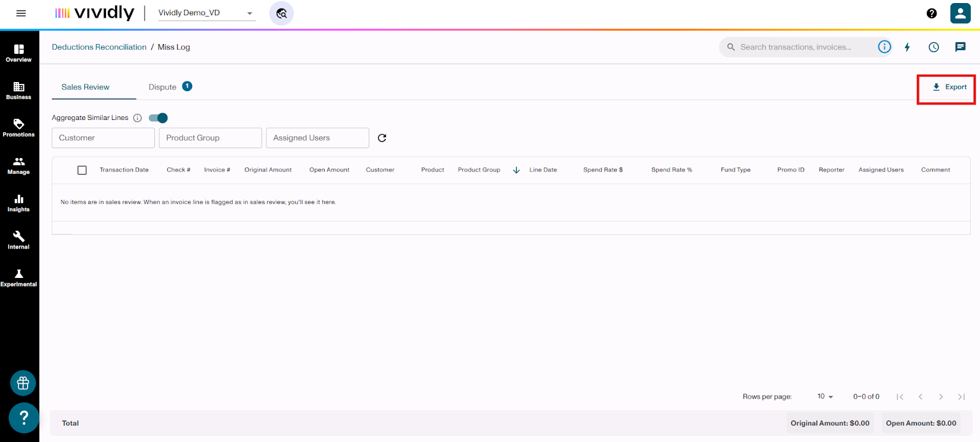
Task: Open the Overview sidebar section
Action: pos(19,53)
